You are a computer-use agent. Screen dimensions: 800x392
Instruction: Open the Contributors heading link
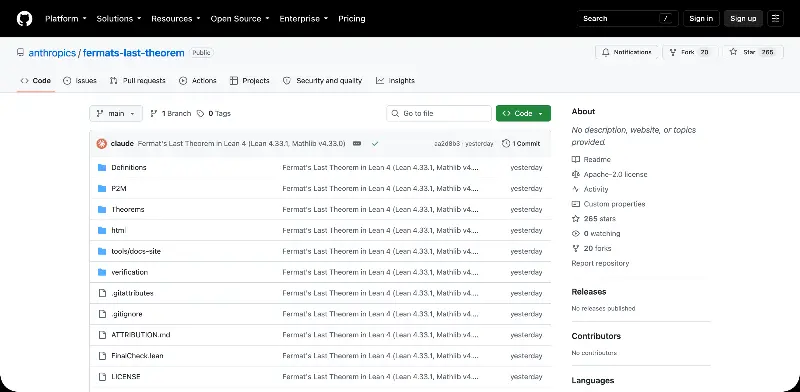(596, 336)
